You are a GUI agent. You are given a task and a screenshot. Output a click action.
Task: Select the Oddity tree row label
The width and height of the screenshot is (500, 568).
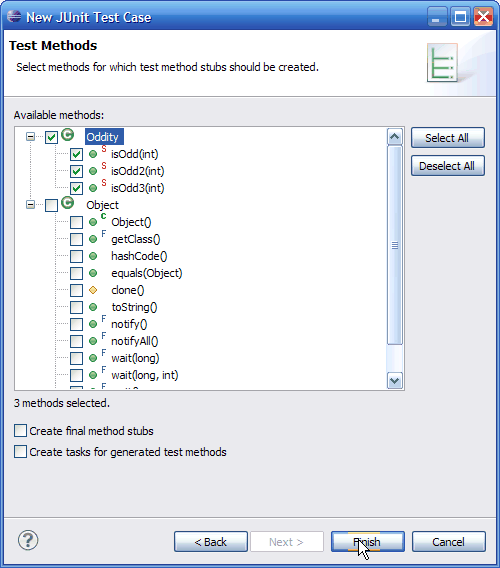pos(104,137)
